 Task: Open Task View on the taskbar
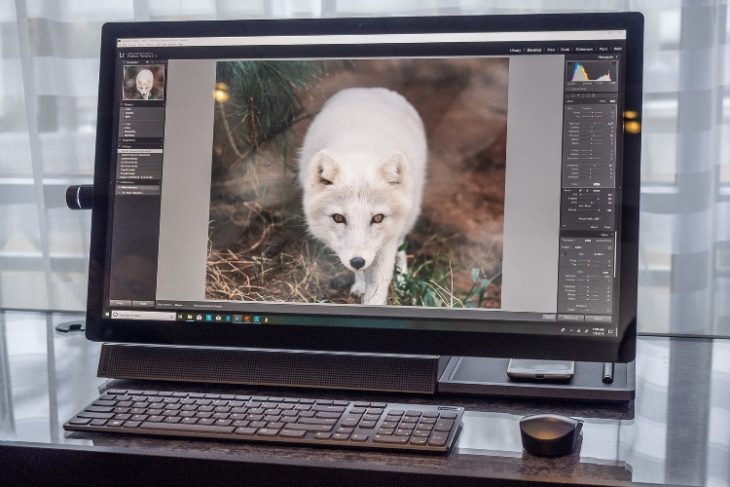pos(181,317)
